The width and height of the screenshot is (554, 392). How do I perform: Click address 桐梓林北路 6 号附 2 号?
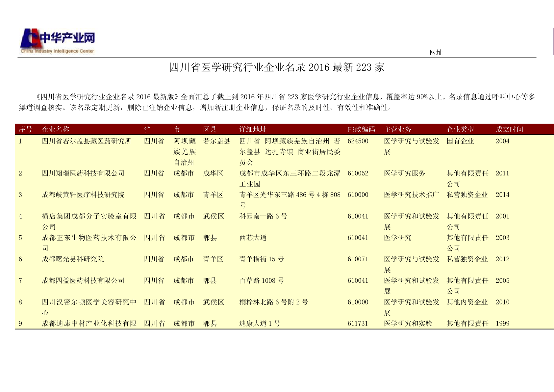click(x=274, y=302)
